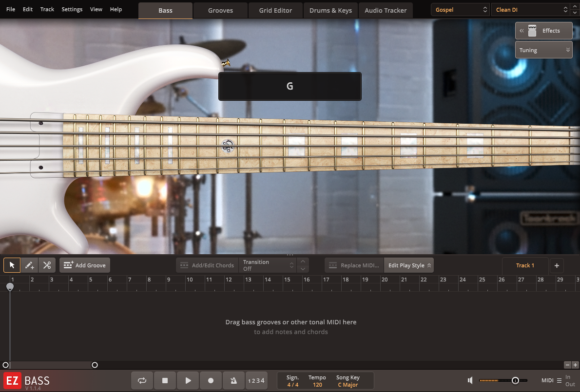The width and height of the screenshot is (580, 392).
Task: Click the Tempo 120 value field
Action: (x=317, y=385)
